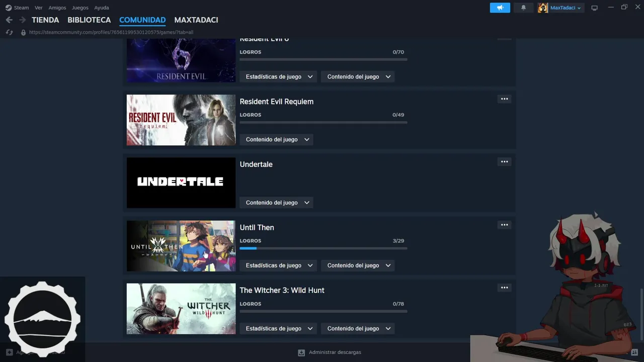The height and width of the screenshot is (362, 644).
Task: Open the announcements megaphone button
Action: coord(500,8)
